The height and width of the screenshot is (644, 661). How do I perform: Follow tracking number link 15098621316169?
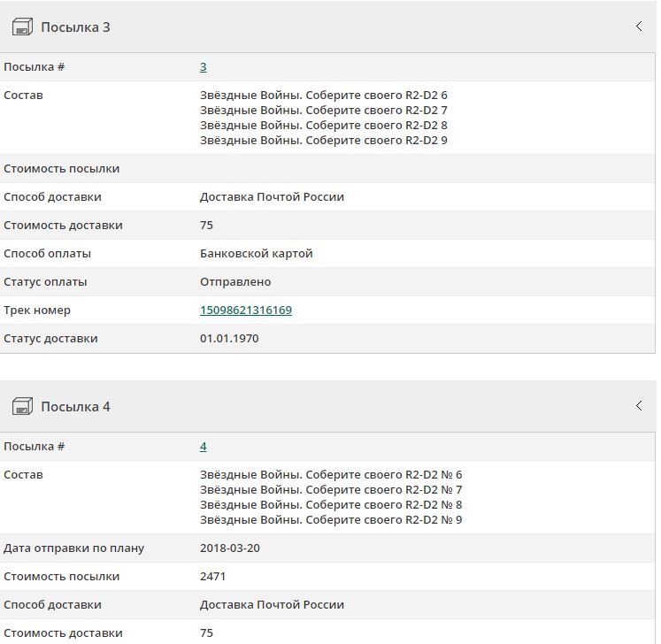point(246,310)
